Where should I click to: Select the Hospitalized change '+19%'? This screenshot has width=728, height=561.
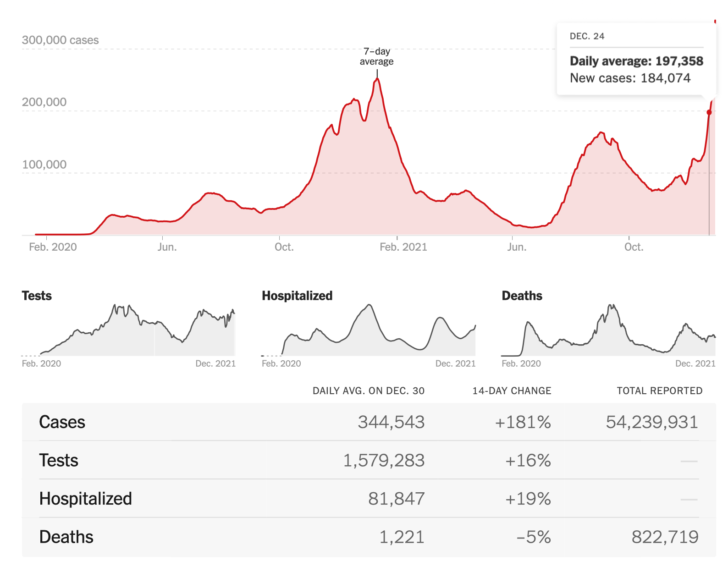(x=528, y=499)
